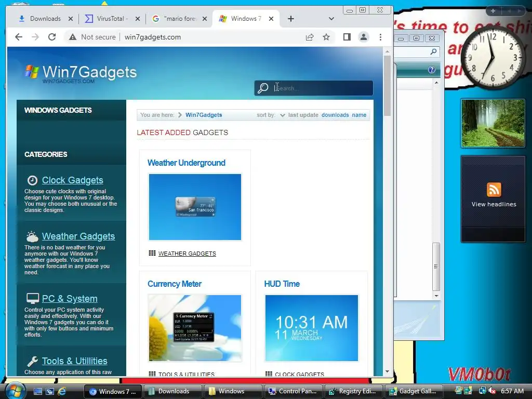532x399 pixels.
Task: Open PC & System category
Action: coord(70,299)
